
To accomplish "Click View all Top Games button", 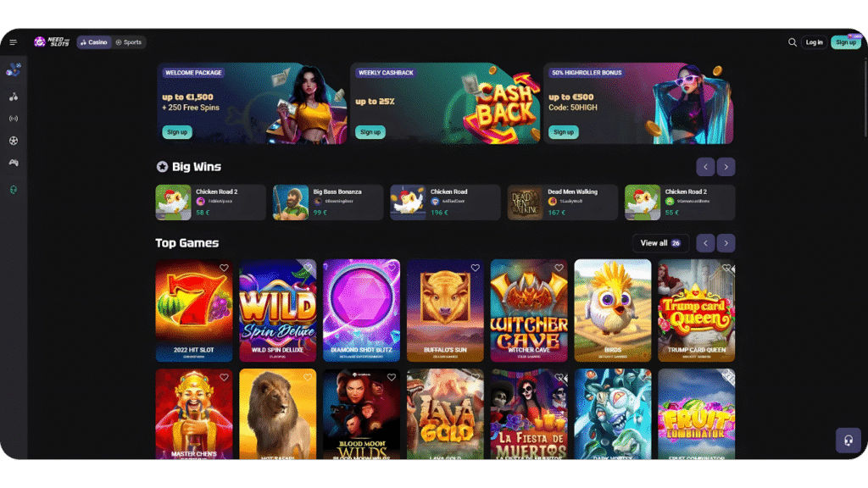I will 660,243.
